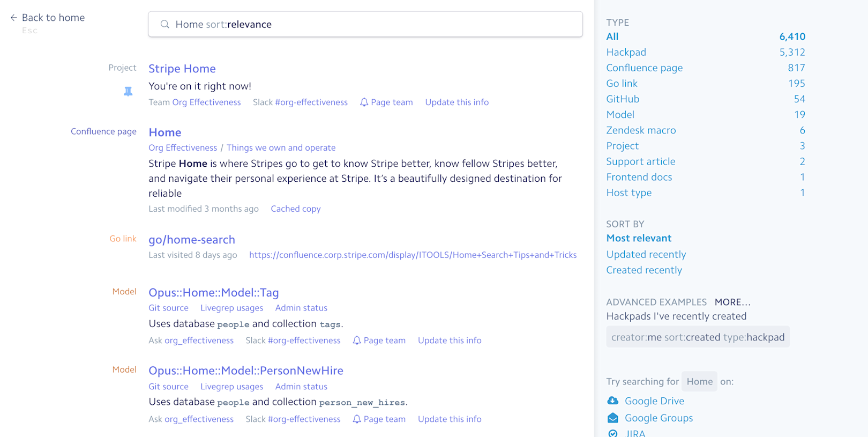Sort by Updated recently
Viewport: 868px width, 437px height.
(x=646, y=254)
